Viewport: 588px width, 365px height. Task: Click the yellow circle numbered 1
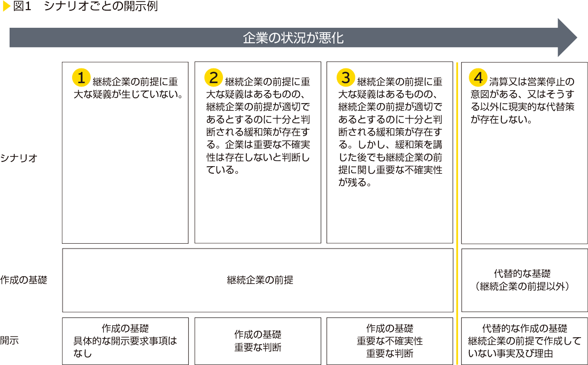click(81, 77)
